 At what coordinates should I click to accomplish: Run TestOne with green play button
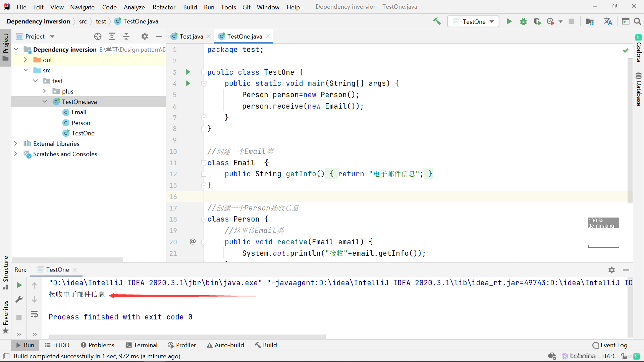(509, 21)
